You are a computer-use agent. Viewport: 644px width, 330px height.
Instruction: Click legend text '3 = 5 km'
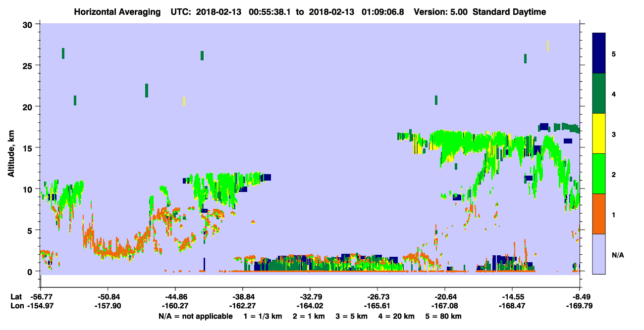click(x=352, y=316)
